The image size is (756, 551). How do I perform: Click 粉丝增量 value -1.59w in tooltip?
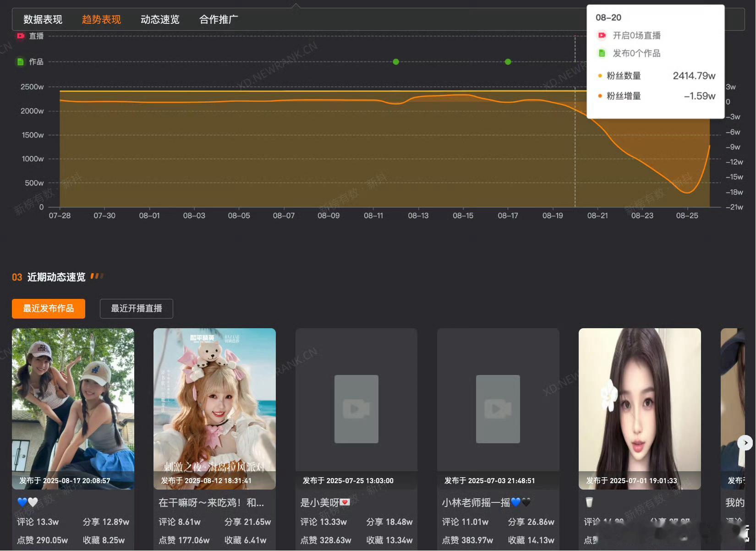point(700,96)
